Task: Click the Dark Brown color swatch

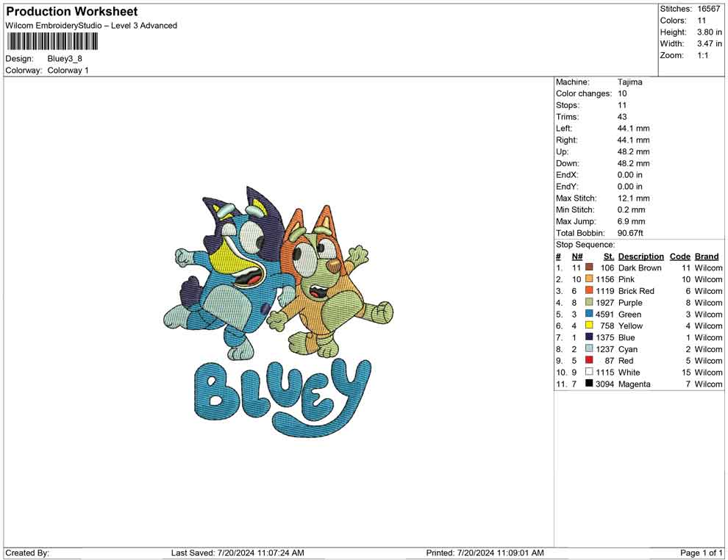Action: tap(589, 268)
